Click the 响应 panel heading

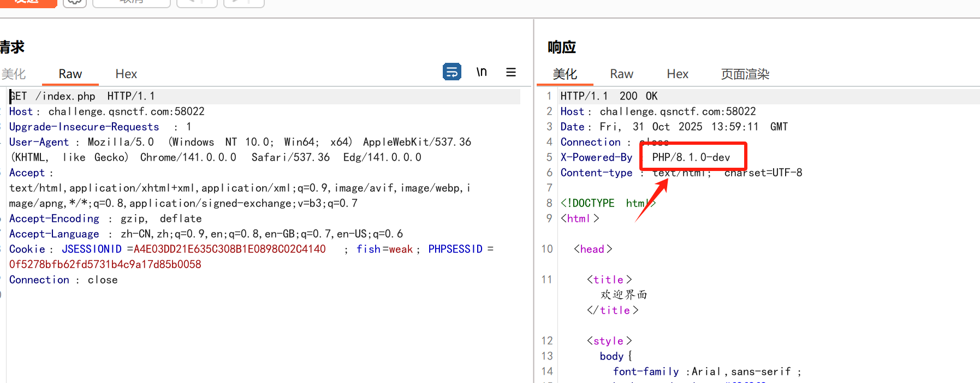click(x=562, y=47)
